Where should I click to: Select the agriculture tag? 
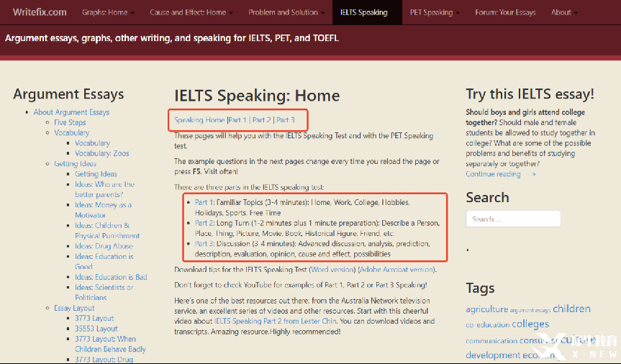[x=486, y=309]
